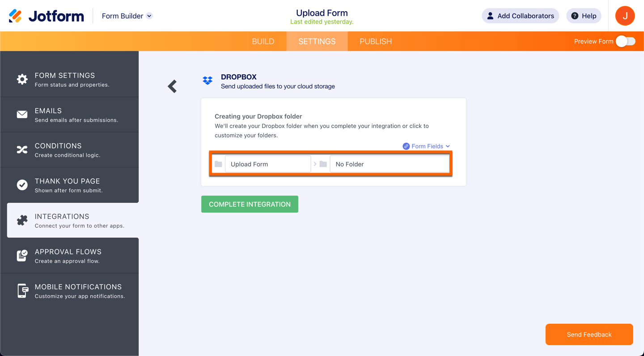Click the Mobile Notifications phone icon
Screen dimensions: 644x356
tap(22, 291)
